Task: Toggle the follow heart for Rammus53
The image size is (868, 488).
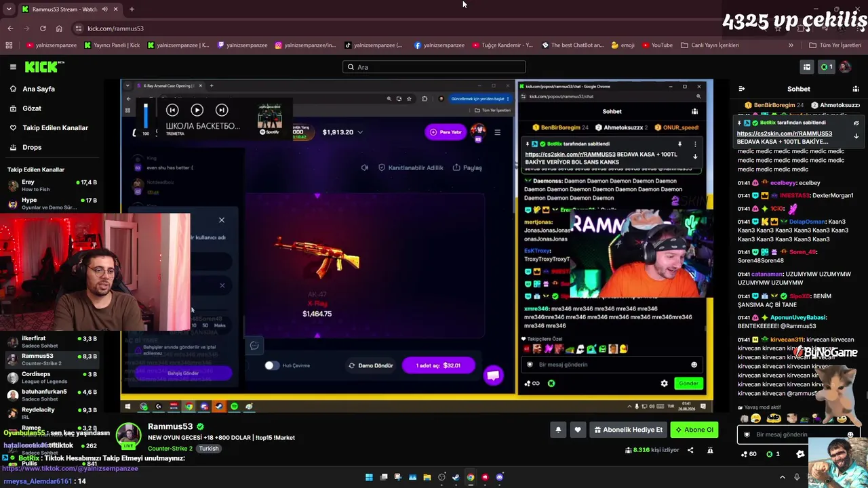Action: (578, 430)
